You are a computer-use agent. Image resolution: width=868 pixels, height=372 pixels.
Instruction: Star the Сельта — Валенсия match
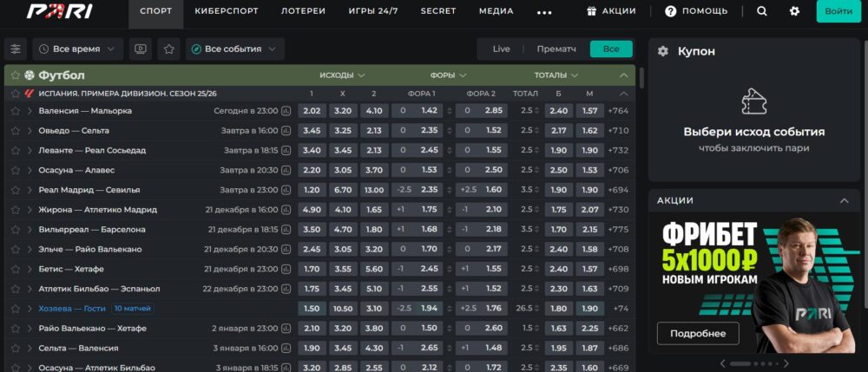pos(16,349)
